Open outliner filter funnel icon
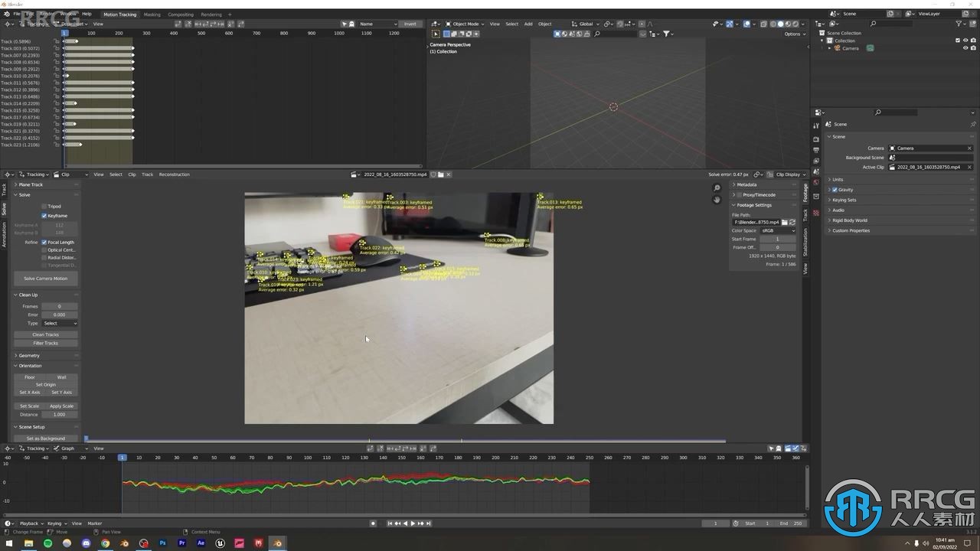980x551 pixels. [960, 24]
